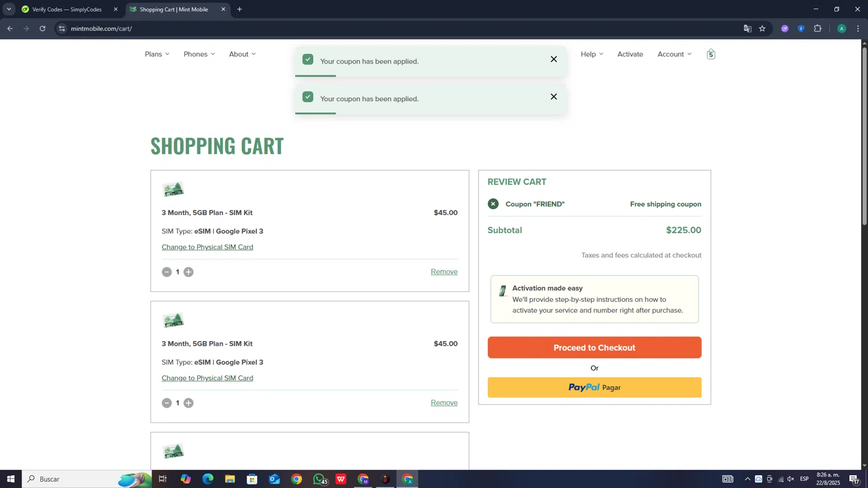Open WPS Office from the taskbar

341,479
